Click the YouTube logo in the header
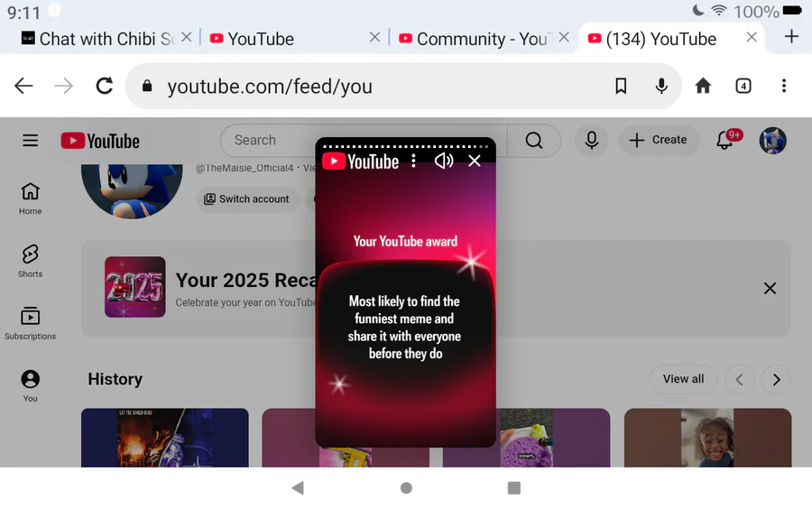Image resolution: width=812 pixels, height=508 pixels. coord(100,141)
